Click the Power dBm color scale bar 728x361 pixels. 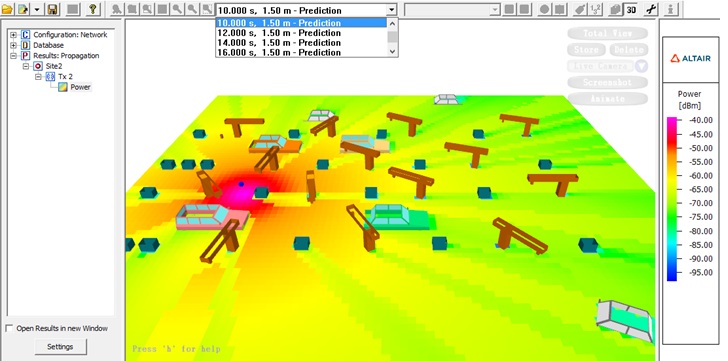click(672, 199)
